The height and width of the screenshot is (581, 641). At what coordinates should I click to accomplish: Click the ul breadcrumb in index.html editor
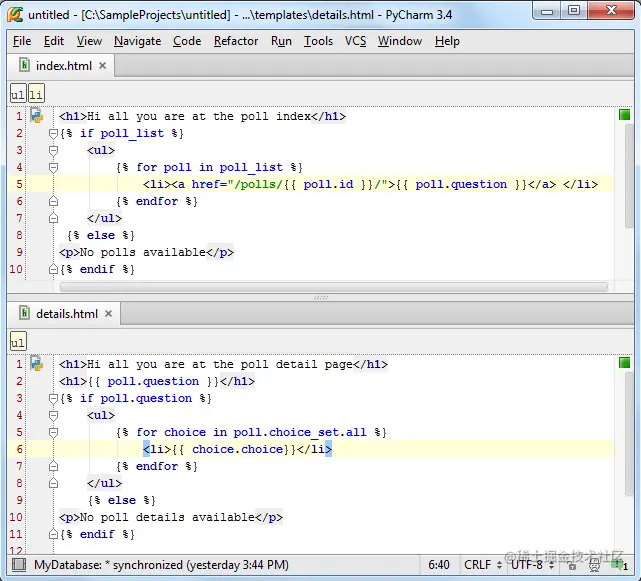(18, 94)
